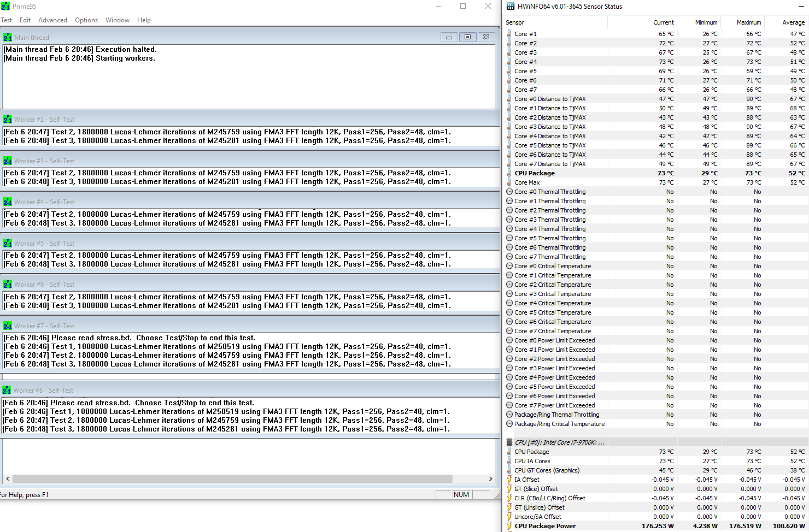Screen dimensions: 809x532
Task: Click the voltage bolt icon for IA Offset
Action: [x=509, y=480]
